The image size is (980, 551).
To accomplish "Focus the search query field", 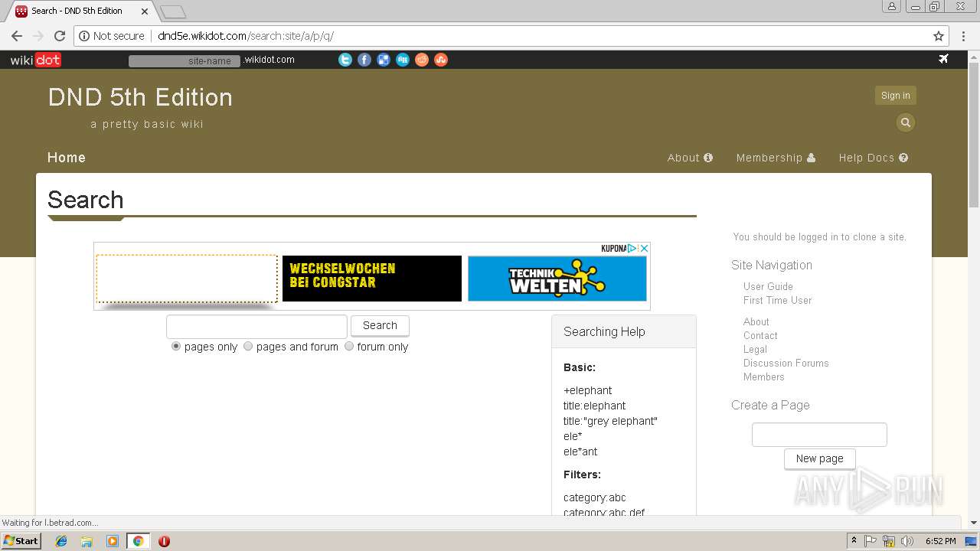I will coord(256,326).
